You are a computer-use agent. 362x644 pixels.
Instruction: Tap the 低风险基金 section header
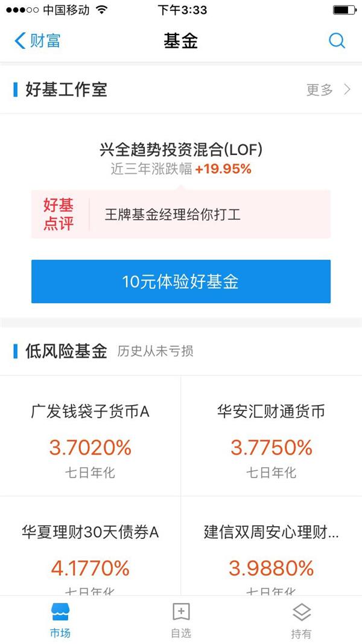66,351
